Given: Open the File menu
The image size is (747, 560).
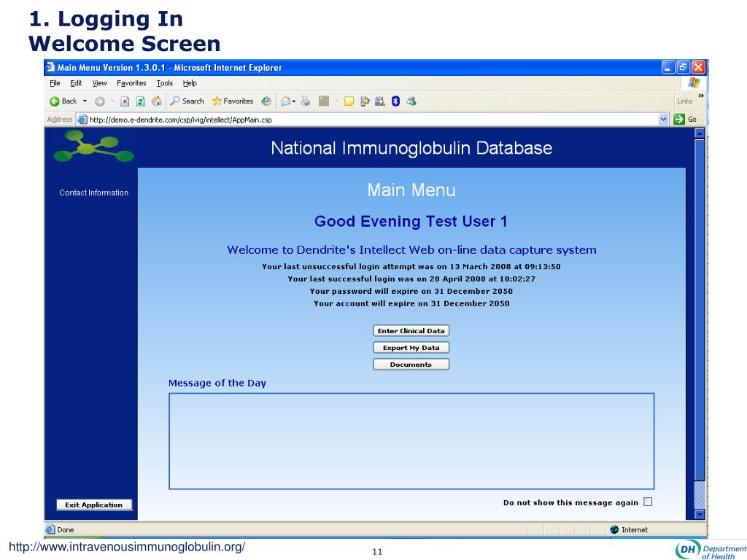Looking at the screenshot, I should click(55, 83).
